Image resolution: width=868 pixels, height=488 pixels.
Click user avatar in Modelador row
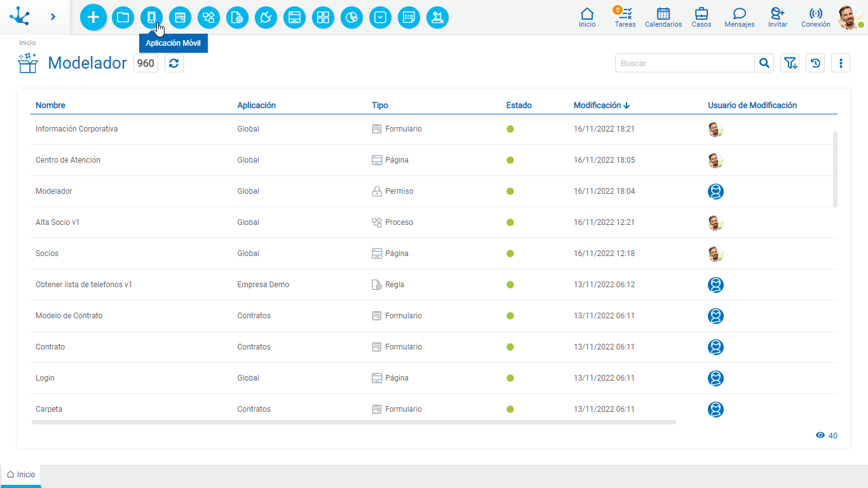pos(716,191)
